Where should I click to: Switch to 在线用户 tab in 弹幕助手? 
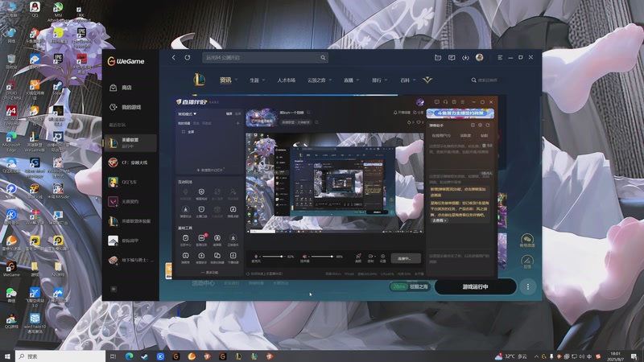point(441,135)
